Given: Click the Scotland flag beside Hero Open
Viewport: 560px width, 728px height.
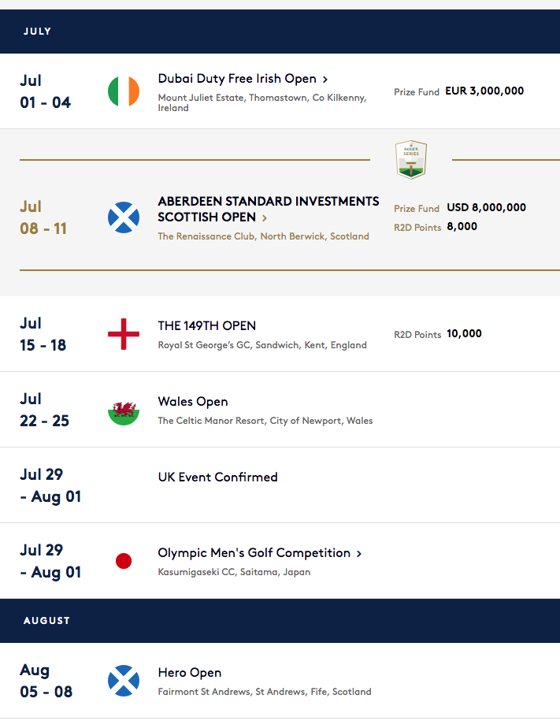Looking at the screenshot, I should [124, 681].
